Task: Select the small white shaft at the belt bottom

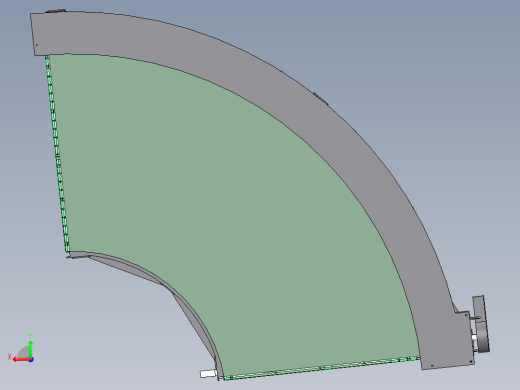Action: 207,374
